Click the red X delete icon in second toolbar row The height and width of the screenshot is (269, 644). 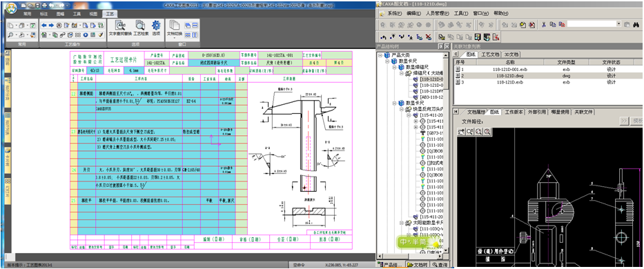point(429,37)
